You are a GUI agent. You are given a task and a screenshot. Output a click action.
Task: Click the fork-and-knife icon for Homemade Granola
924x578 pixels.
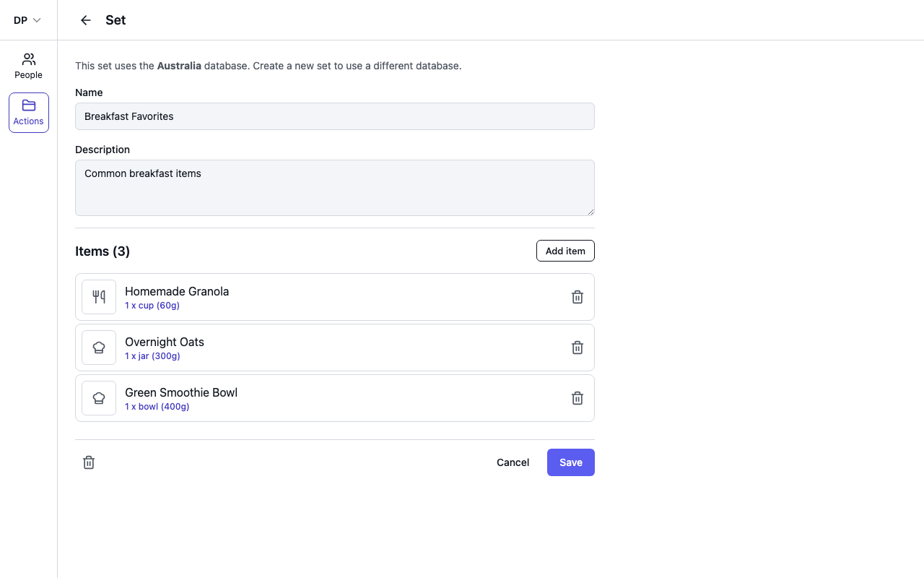pos(99,297)
